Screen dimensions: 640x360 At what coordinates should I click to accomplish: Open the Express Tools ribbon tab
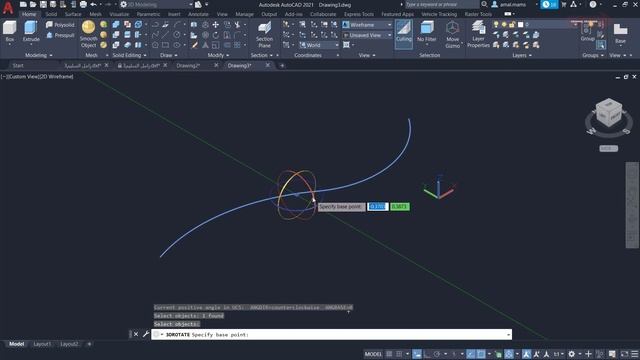click(359, 14)
